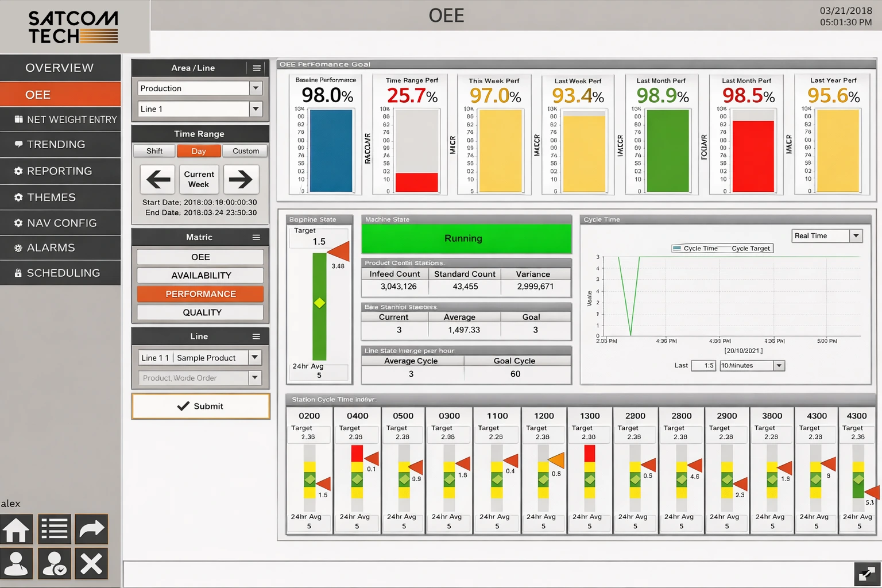Image resolution: width=882 pixels, height=588 pixels.
Task: Advance time range with right arrow
Action: point(241,179)
